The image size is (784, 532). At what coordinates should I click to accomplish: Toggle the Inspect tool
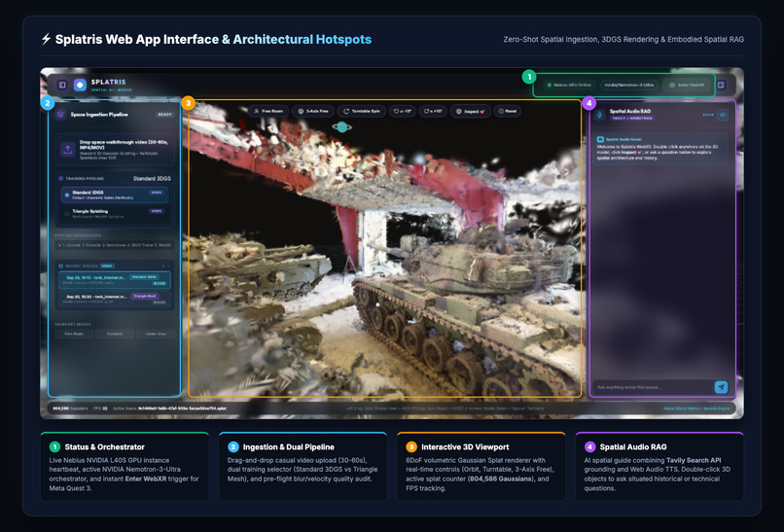[470, 111]
